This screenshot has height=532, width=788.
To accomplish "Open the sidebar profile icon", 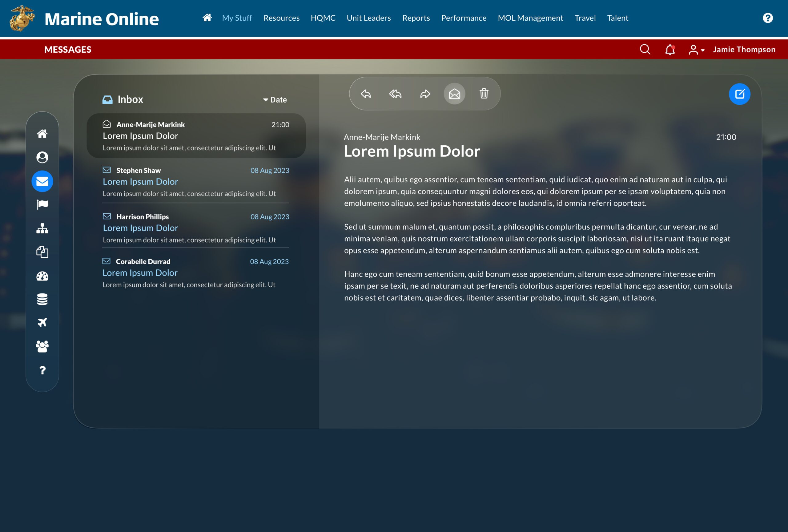I will (42, 157).
